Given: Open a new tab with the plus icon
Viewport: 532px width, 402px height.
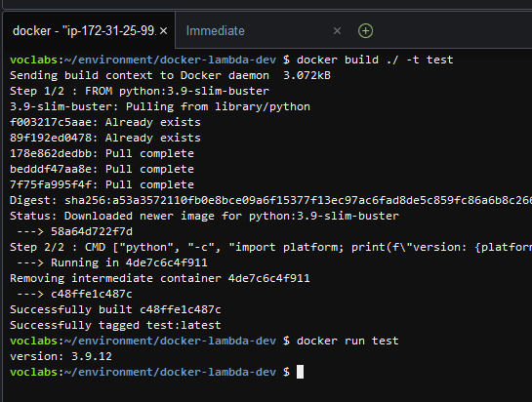Looking at the screenshot, I should click(365, 31).
